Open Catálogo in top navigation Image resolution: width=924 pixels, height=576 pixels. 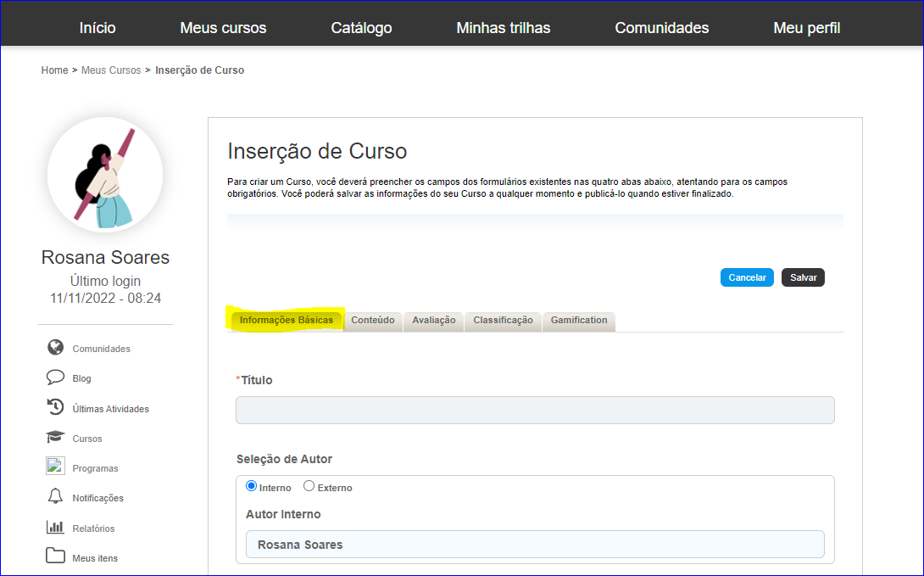[361, 28]
